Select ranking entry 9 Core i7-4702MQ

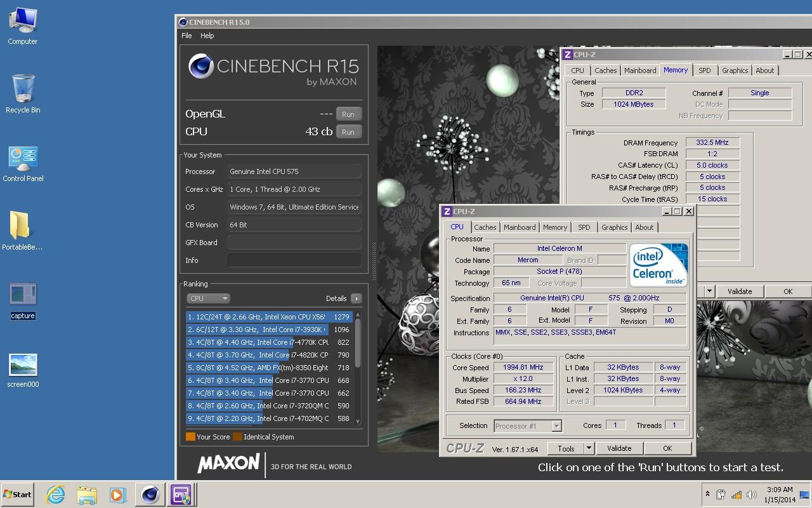269,418
